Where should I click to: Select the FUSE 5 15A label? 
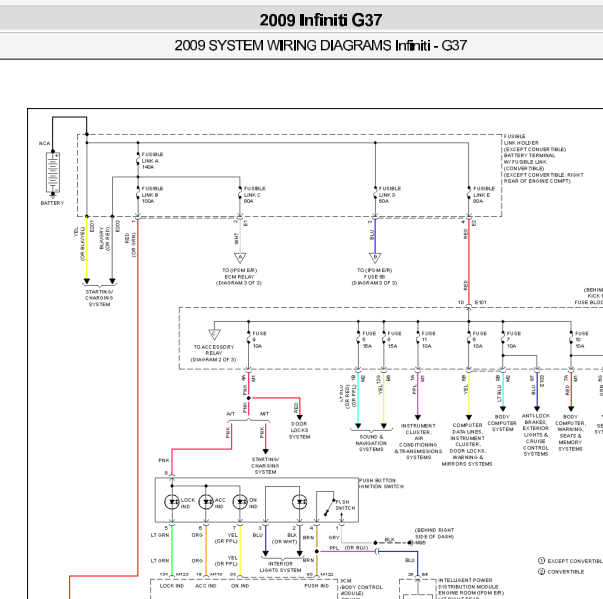[x=369, y=340]
